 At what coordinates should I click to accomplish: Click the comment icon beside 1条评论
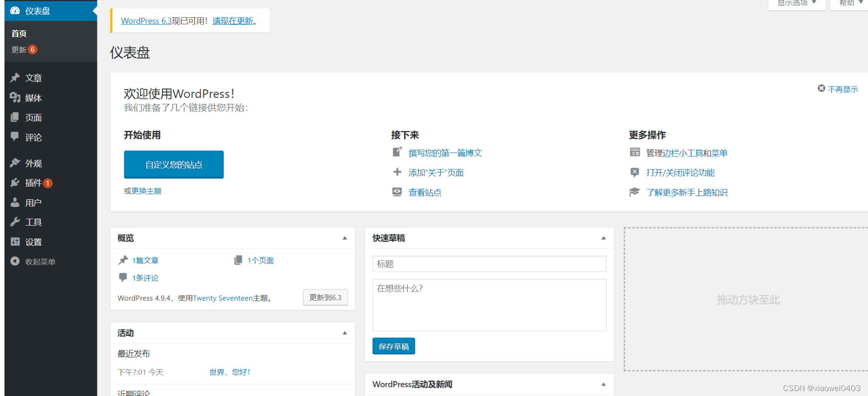[123, 277]
